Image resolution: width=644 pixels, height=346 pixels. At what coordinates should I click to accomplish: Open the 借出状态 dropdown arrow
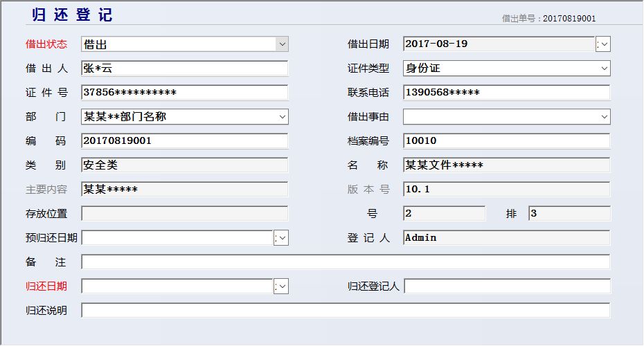(x=282, y=44)
